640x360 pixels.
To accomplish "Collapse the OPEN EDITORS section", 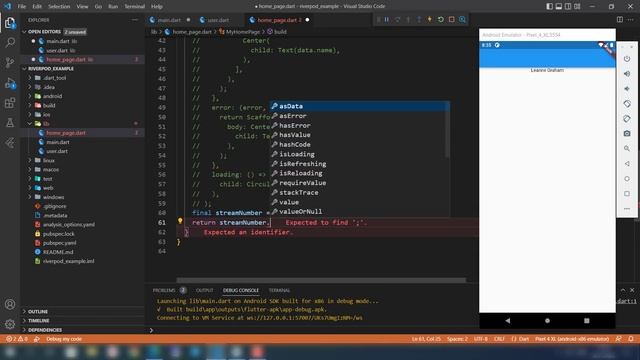I will (44, 31).
